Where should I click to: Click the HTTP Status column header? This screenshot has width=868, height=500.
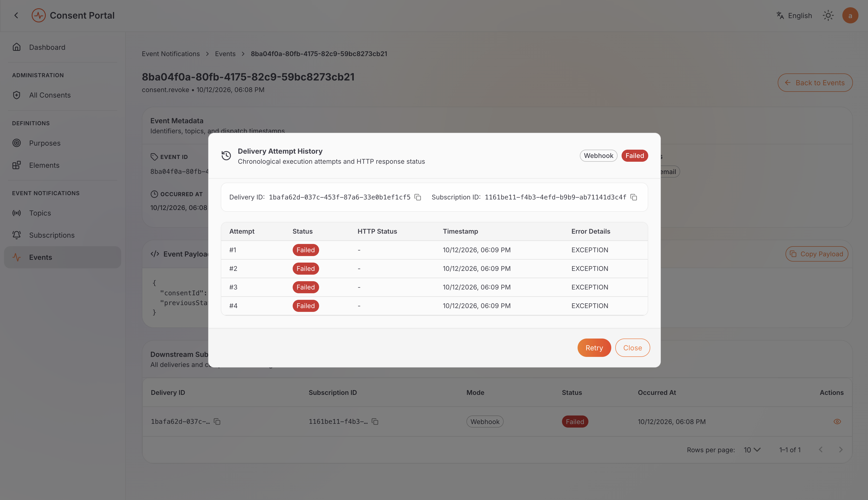tap(377, 231)
